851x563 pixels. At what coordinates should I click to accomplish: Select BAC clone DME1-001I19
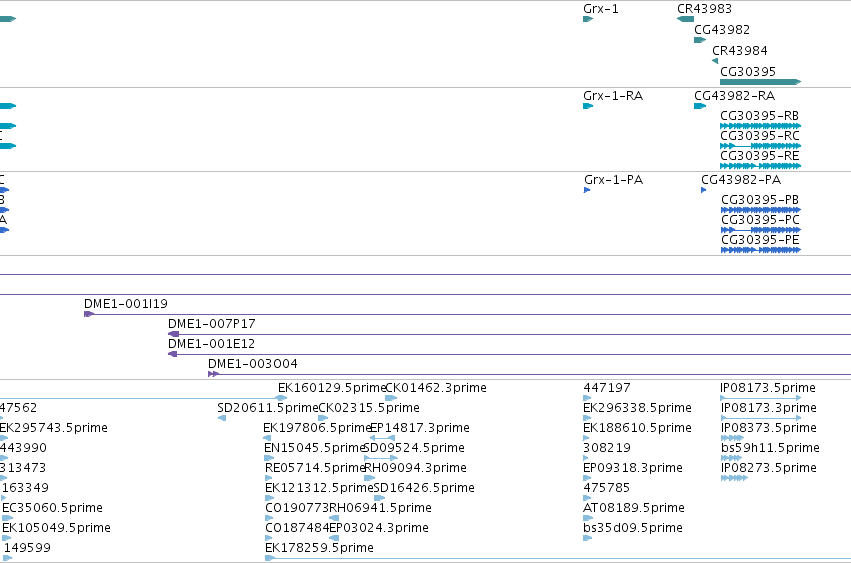tap(467, 314)
